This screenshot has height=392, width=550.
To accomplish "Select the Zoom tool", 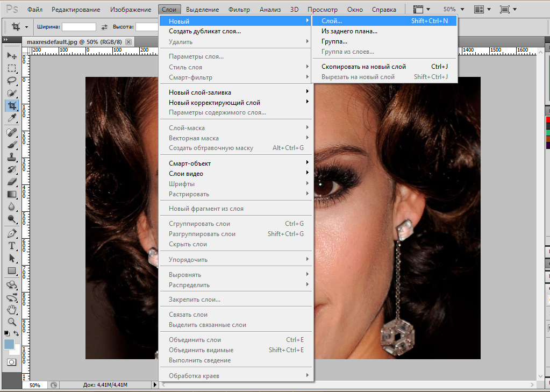I will click(x=12, y=322).
